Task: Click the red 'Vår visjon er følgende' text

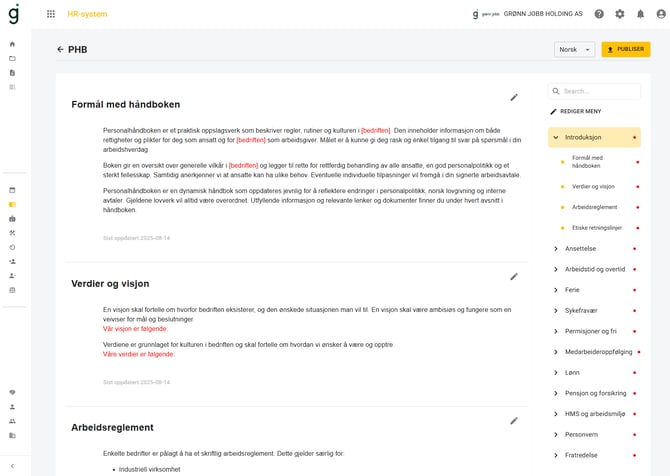Action: [135, 329]
